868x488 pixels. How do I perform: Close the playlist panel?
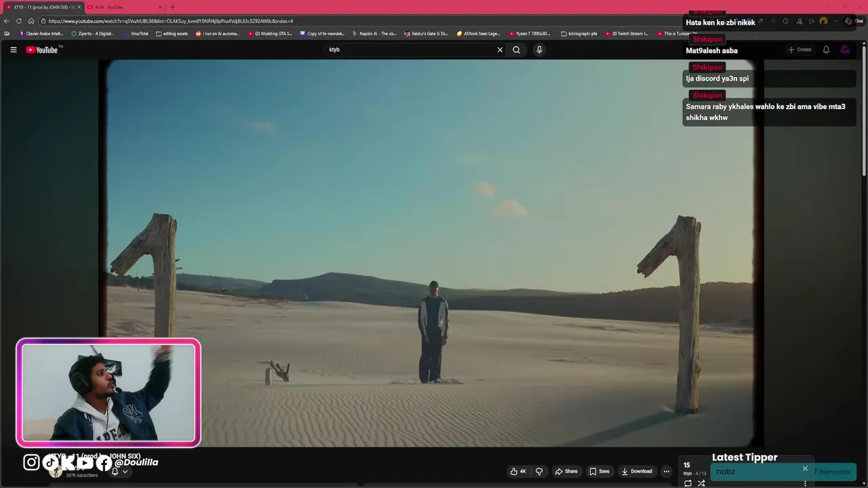[x=805, y=468]
